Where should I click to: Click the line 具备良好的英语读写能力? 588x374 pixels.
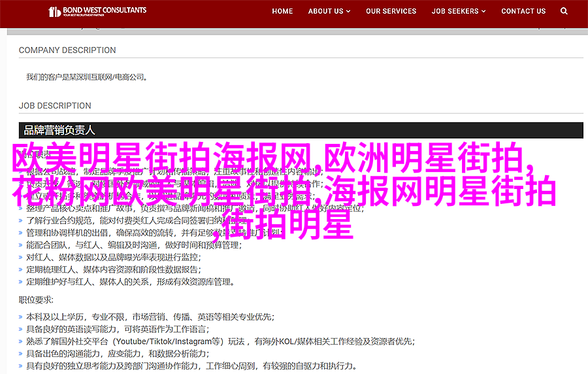coord(118,330)
